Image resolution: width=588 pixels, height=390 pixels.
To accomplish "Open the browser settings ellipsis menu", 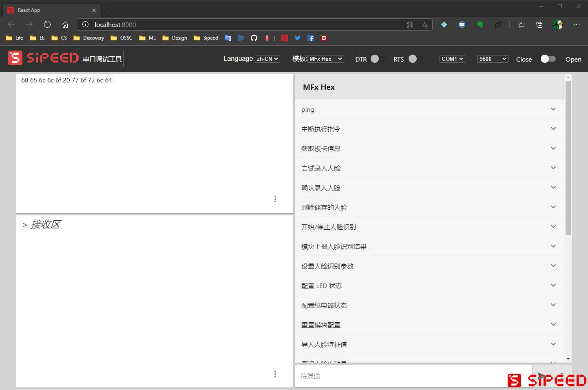I will (x=576, y=24).
